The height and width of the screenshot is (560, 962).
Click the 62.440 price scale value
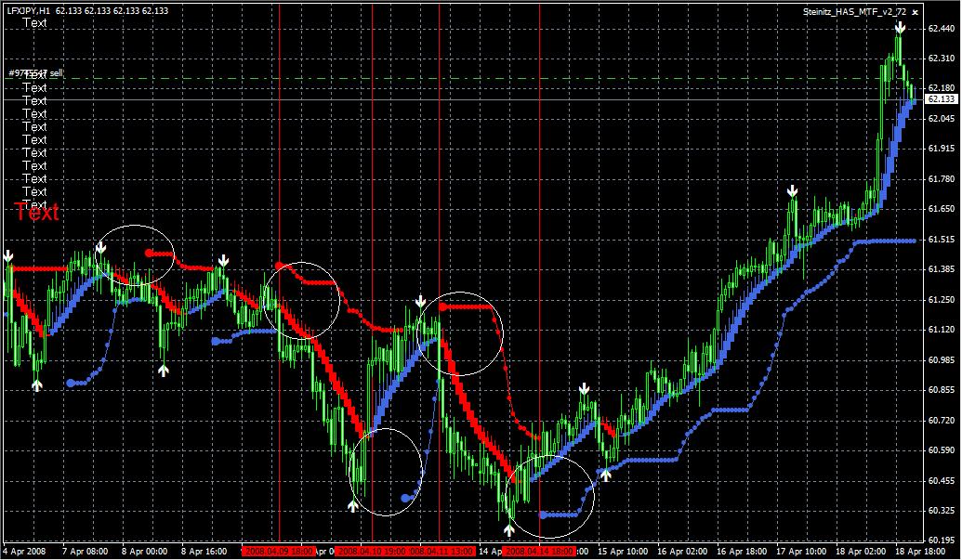click(x=941, y=28)
